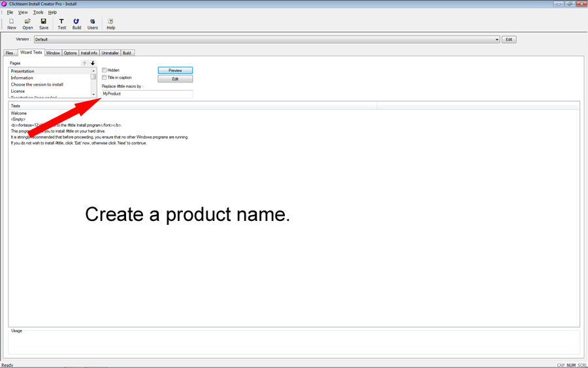Run the Test installer icon
The image size is (588, 368).
(61, 24)
